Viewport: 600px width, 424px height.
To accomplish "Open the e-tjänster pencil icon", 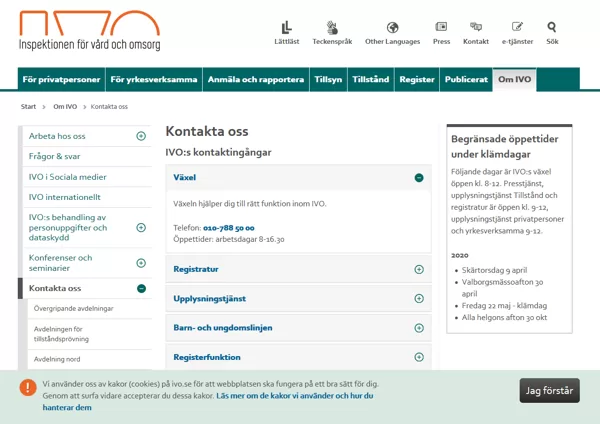I will pos(517,27).
